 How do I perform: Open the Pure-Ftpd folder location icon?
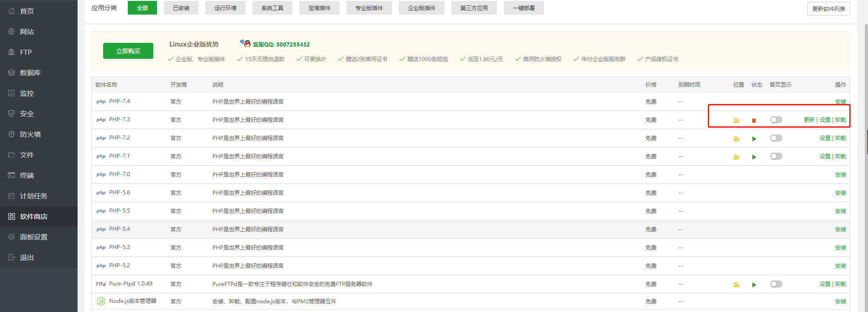pos(736,285)
